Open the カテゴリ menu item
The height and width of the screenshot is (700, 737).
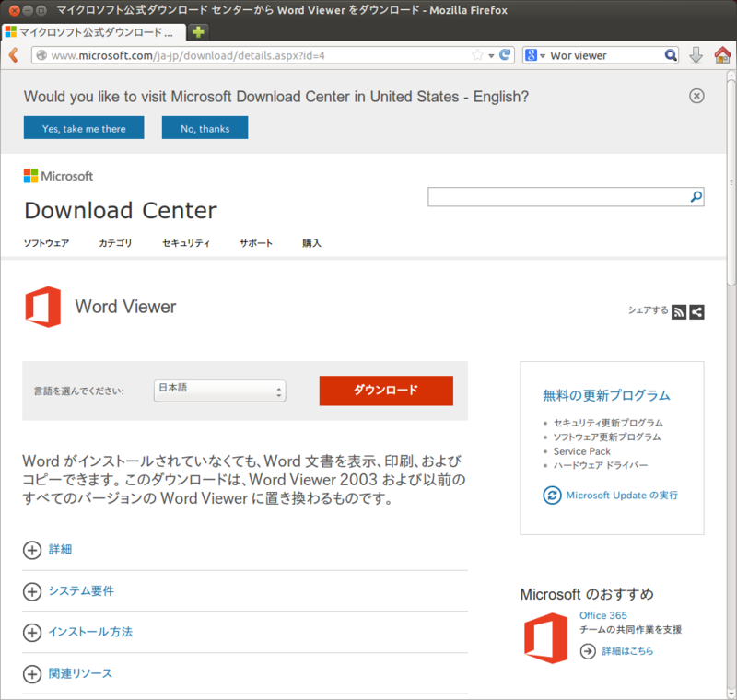click(115, 243)
